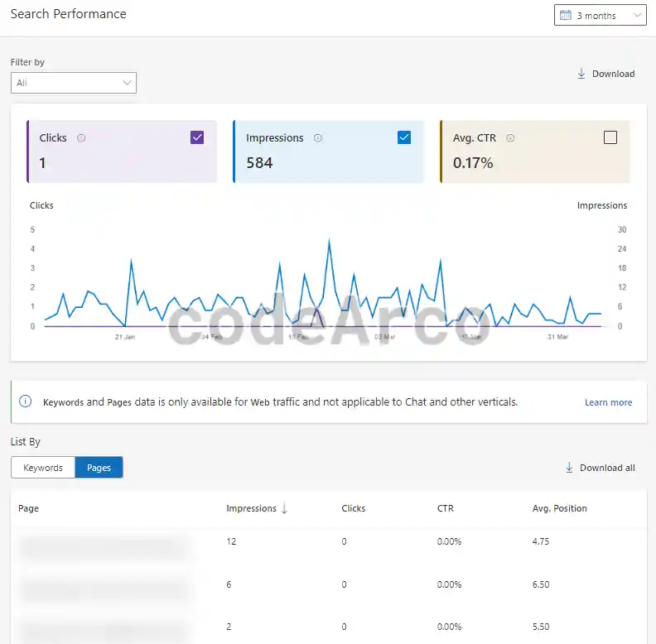Image resolution: width=656 pixels, height=644 pixels.
Task: Select the Pages tab
Action: click(x=99, y=468)
